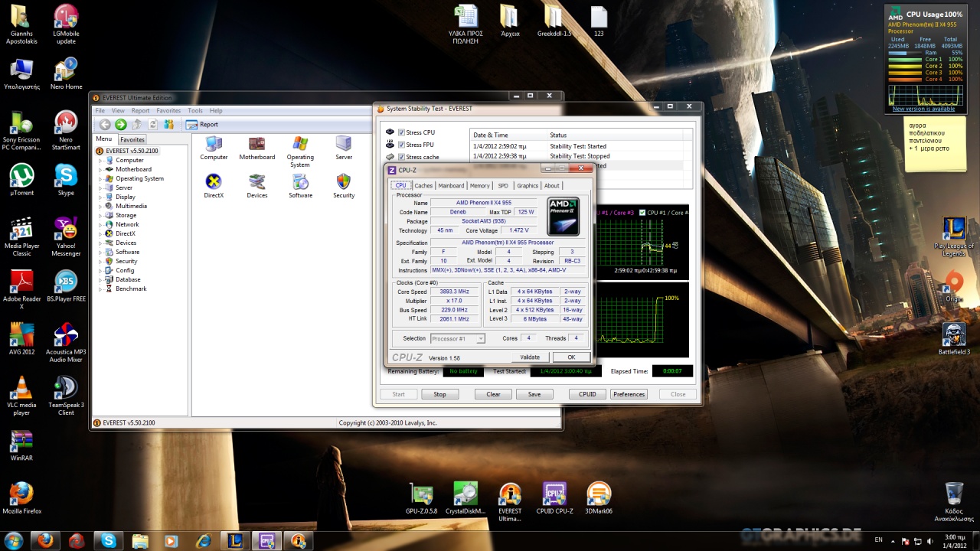Expand the Display tree node
The width and height of the screenshot is (980, 551).
point(100,197)
